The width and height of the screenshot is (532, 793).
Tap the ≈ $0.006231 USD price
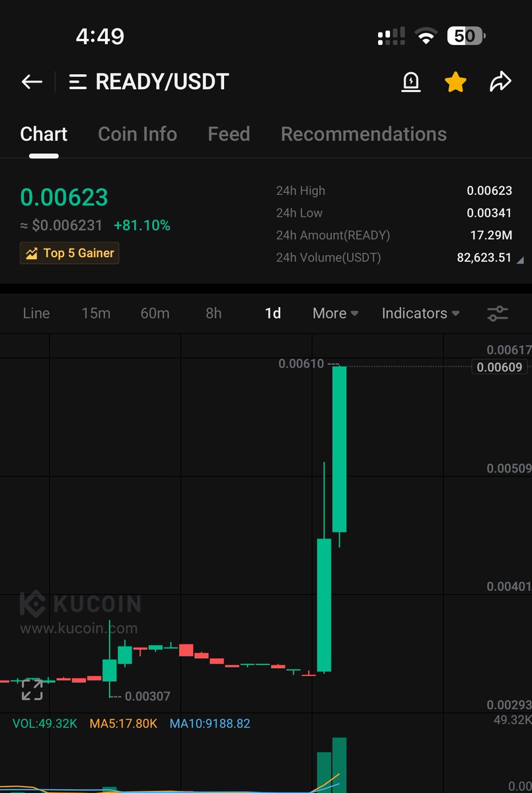pos(61,225)
